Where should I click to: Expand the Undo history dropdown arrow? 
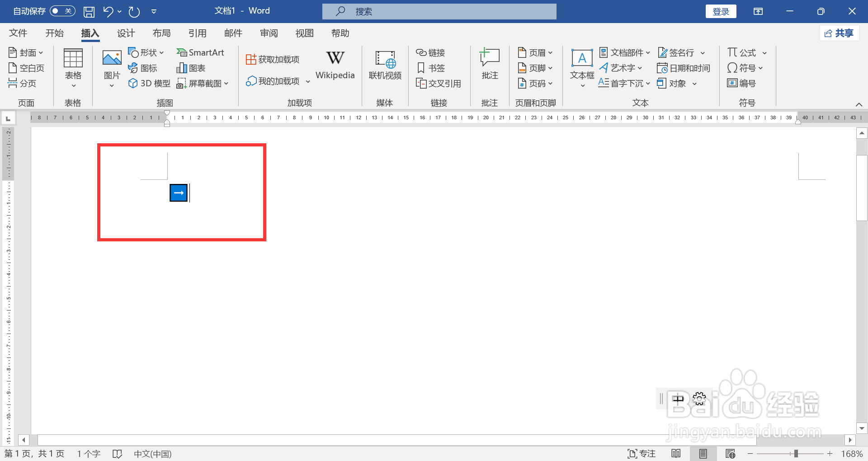pyautogui.click(x=119, y=11)
